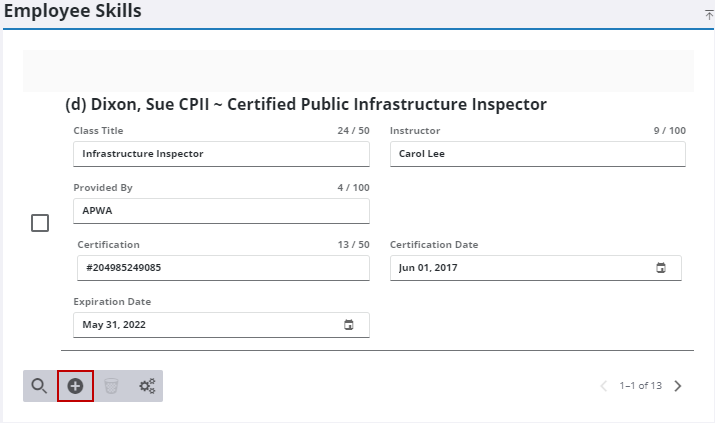
Task: Go to the previous record page
Action: coord(603,386)
